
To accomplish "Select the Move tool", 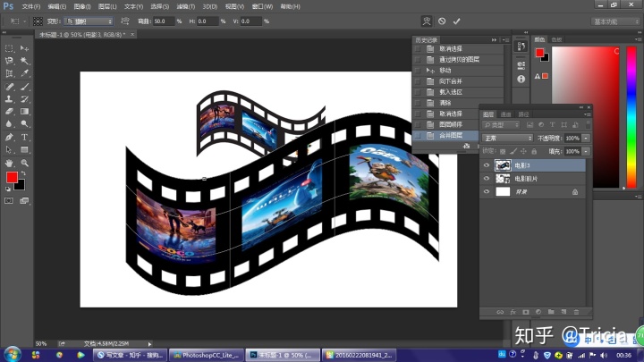I will [x=25, y=48].
